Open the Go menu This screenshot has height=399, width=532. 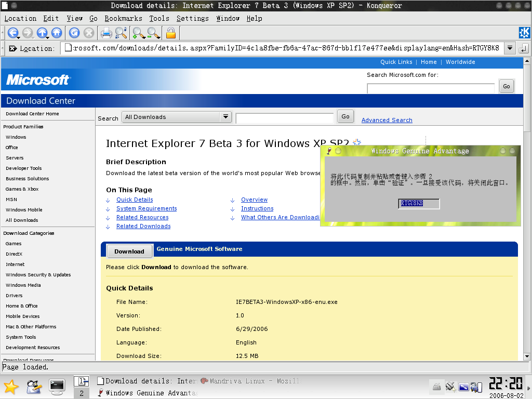tap(94, 18)
